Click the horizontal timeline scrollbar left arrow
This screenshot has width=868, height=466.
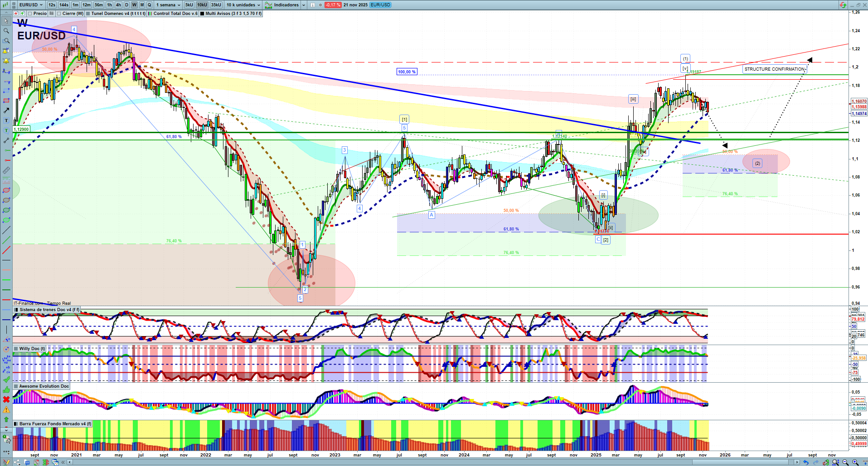click(x=69, y=462)
